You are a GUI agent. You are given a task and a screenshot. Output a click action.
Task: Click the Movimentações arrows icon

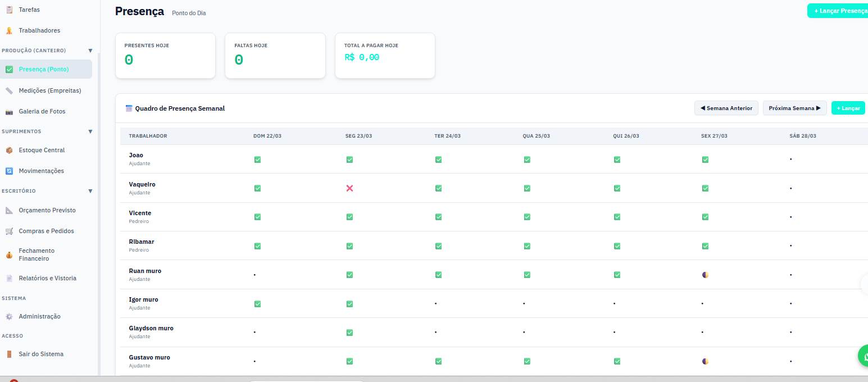pyautogui.click(x=9, y=171)
